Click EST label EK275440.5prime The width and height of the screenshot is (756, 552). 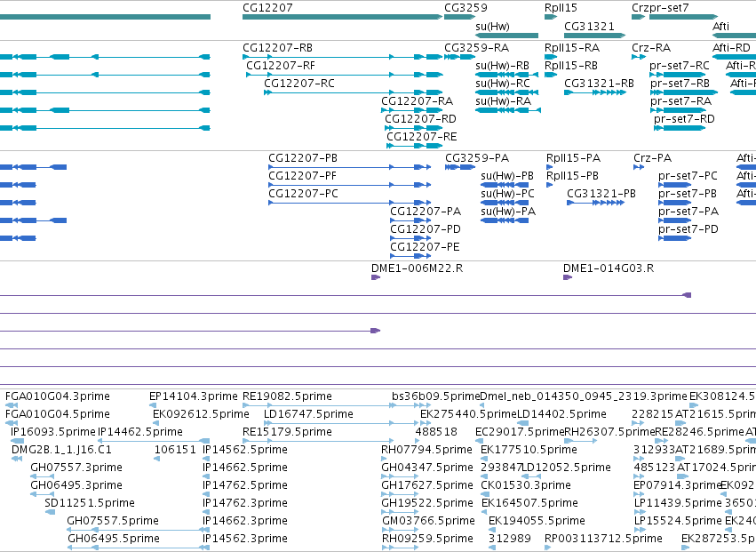coord(468,414)
